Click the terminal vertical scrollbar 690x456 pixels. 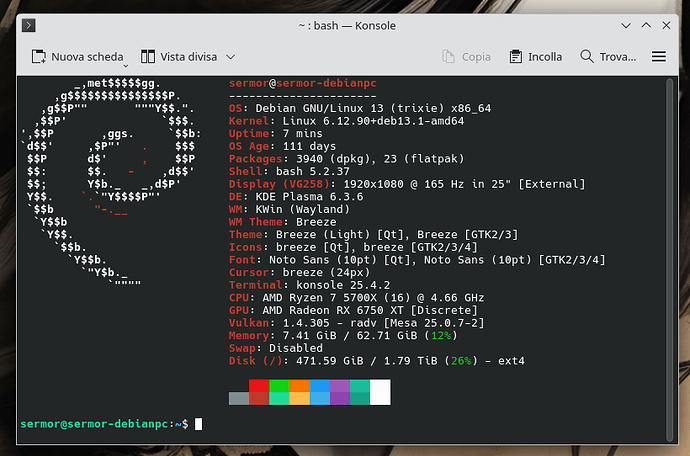coord(670,260)
